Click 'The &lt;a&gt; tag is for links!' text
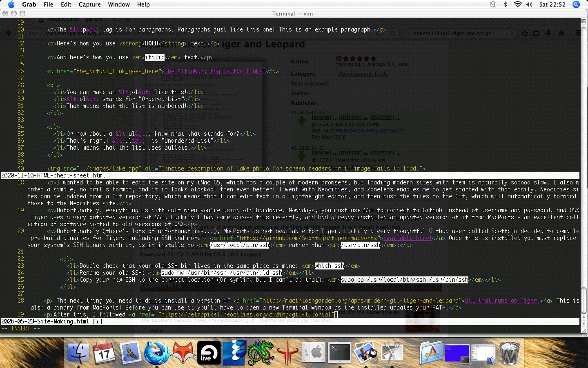This screenshot has width=588, height=368. tap(215, 71)
